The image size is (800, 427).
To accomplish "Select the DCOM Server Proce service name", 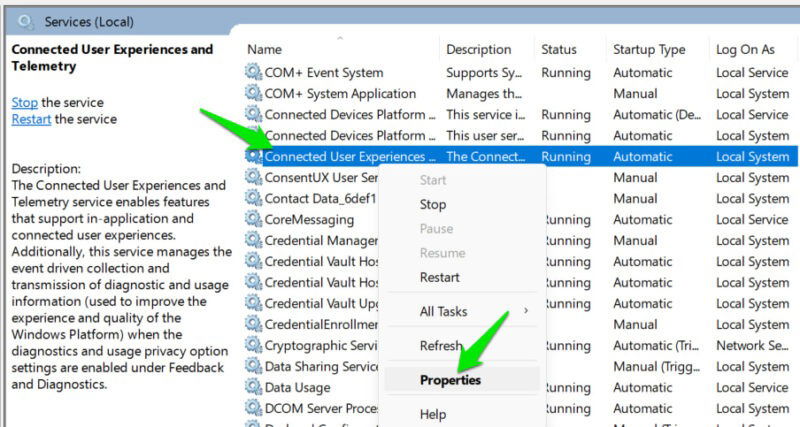I will pos(321,409).
